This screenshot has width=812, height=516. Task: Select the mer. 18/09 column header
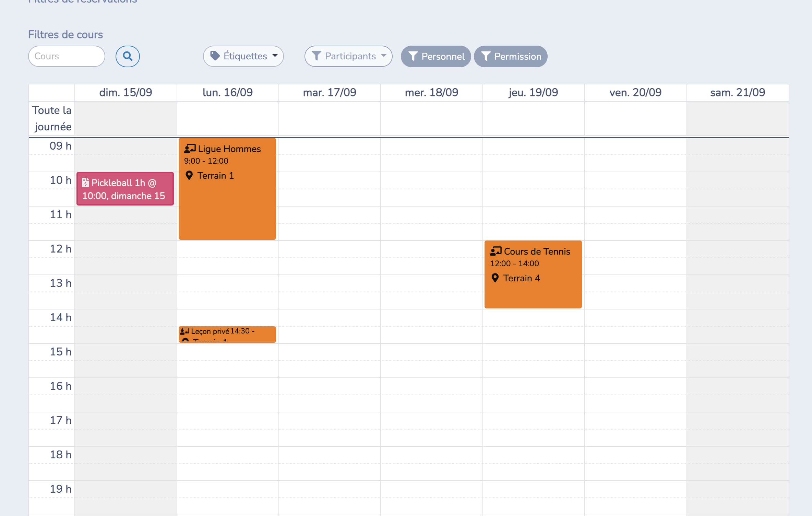point(431,93)
